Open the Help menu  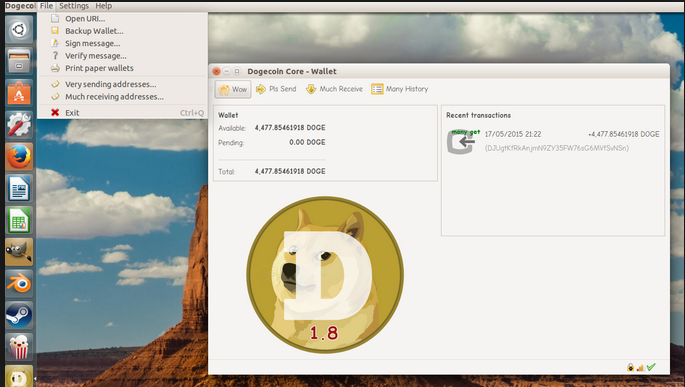[x=104, y=6]
